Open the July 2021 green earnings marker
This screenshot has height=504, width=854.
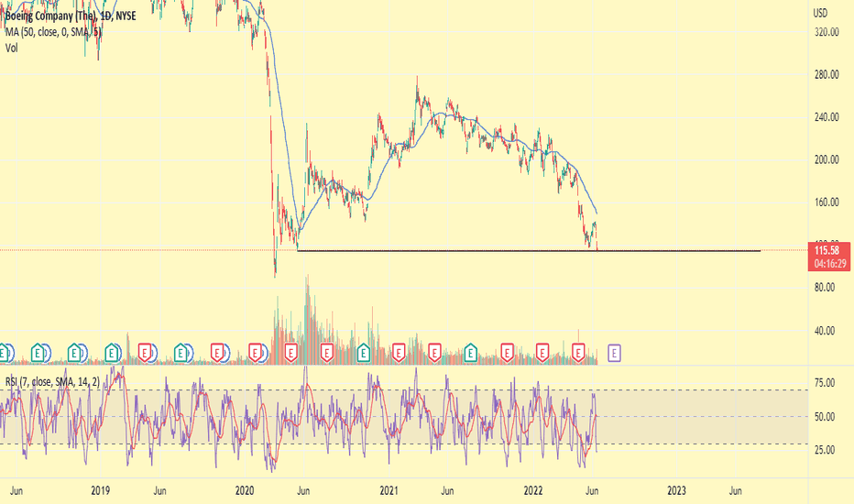click(471, 353)
